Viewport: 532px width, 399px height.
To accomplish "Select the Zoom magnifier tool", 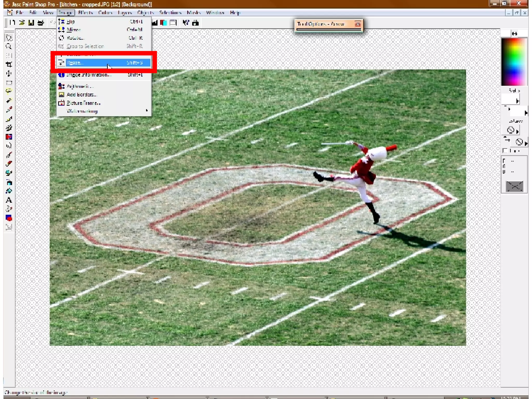I will click(9, 47).
